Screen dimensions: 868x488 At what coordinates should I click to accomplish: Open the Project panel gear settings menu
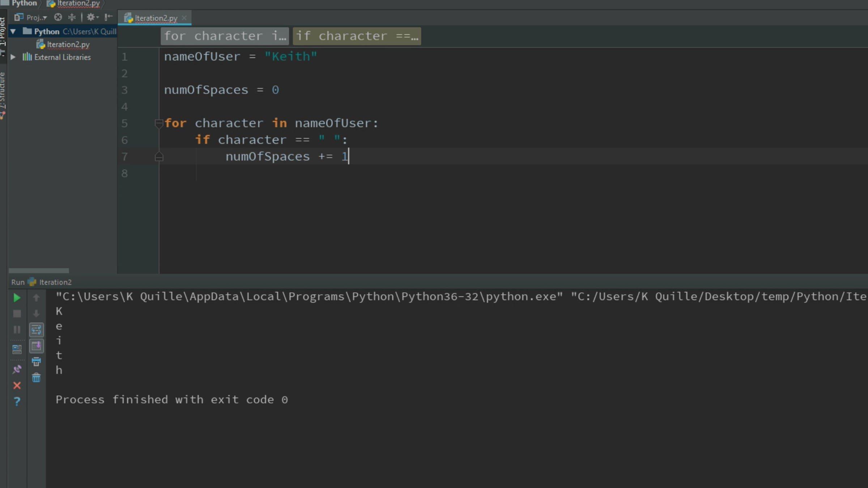click(92, 17)
